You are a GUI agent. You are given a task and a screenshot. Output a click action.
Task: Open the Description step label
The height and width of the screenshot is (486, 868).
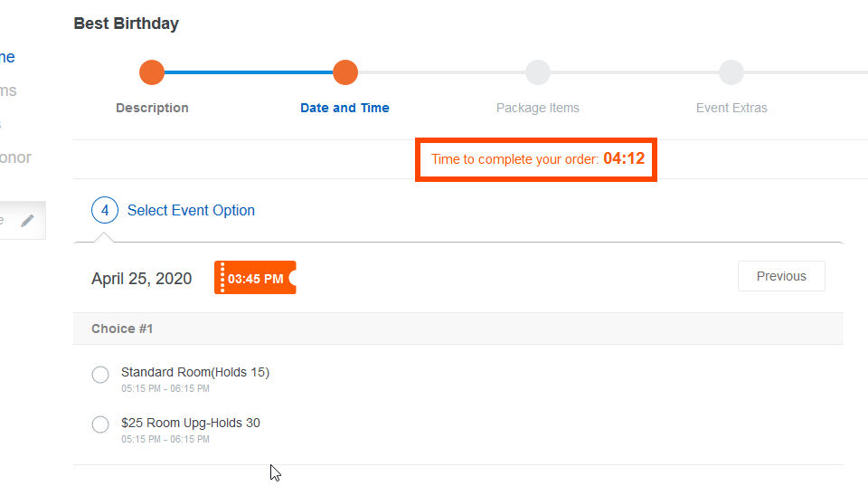pyautogui.click(x=152, y=108)
